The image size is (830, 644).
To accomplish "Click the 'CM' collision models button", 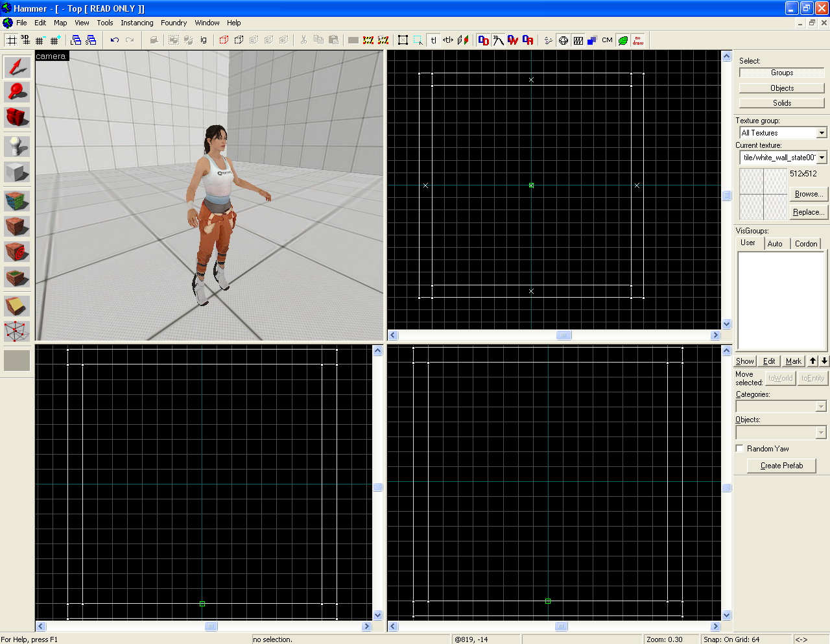I will point(608,40).
